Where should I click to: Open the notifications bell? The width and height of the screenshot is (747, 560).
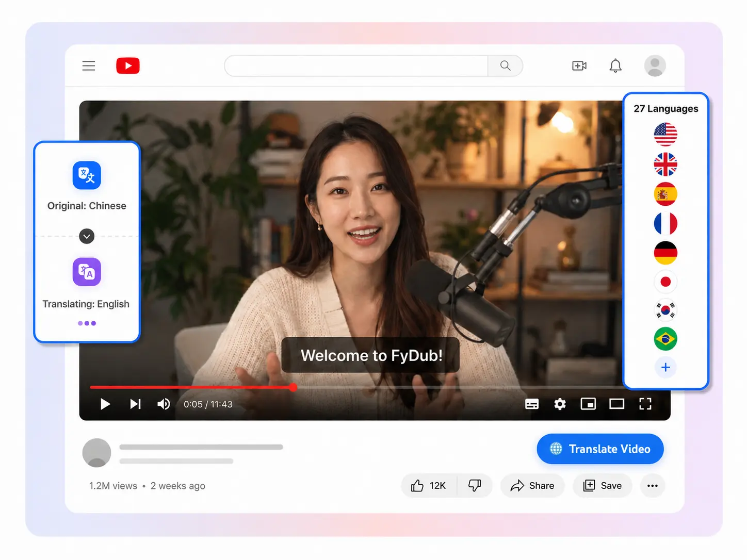point(615,65)
